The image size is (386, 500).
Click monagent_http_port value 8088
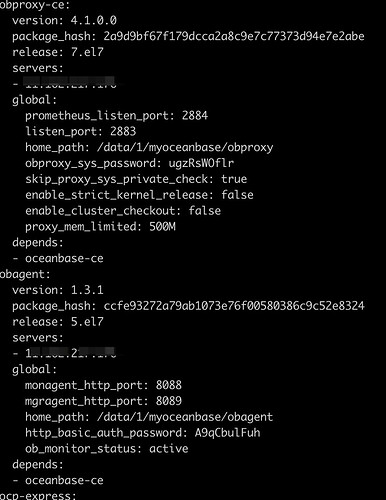pyautogui.click(x=169, y=385)
